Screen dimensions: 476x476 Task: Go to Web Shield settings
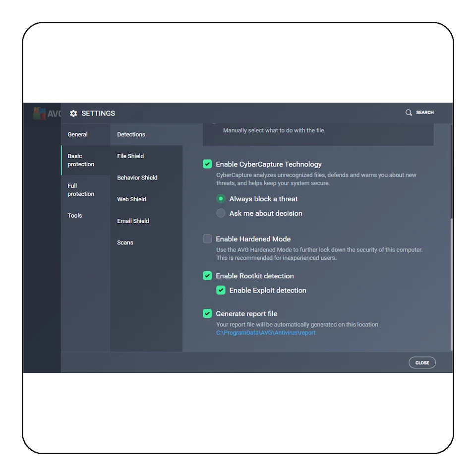(x=131, y=199)
